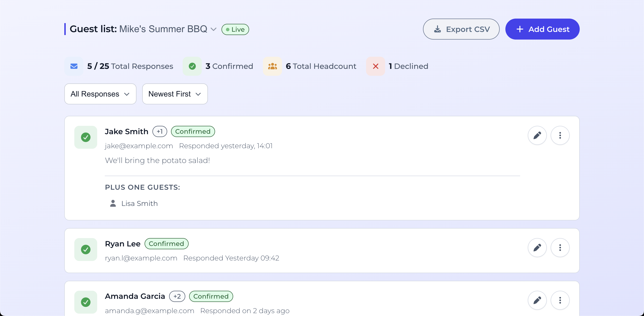This screenshot has height=316, width=644.
Task: Click the red Declined X icon
Action: [x=375, y=66]
